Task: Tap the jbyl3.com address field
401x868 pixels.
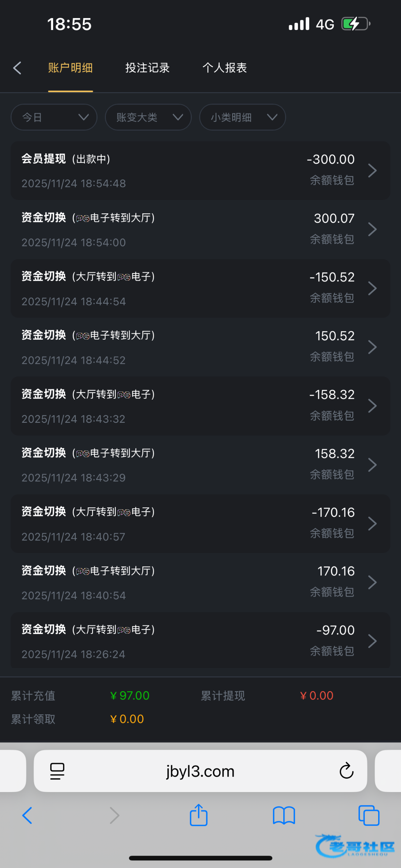Action: pyautogui.click(x=200, y=771)
